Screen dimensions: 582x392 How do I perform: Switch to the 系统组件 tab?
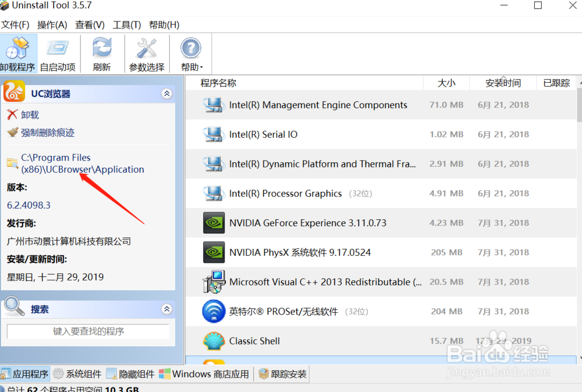point(77,374)
